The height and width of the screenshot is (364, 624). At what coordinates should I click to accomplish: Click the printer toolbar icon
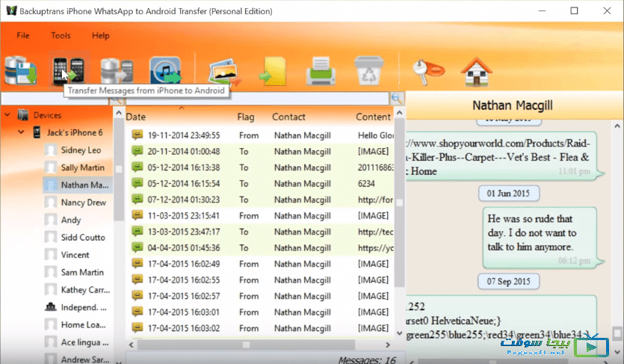(321, 71)
